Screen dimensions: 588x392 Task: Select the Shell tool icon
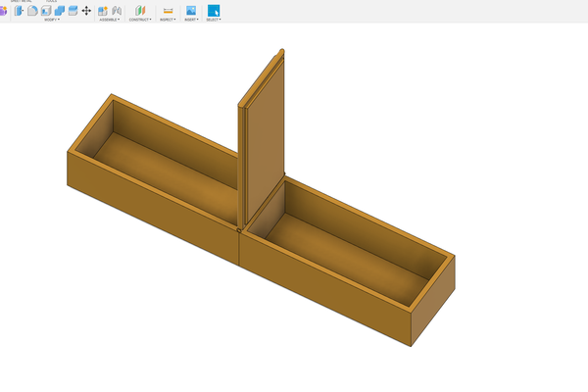[46, 11]
